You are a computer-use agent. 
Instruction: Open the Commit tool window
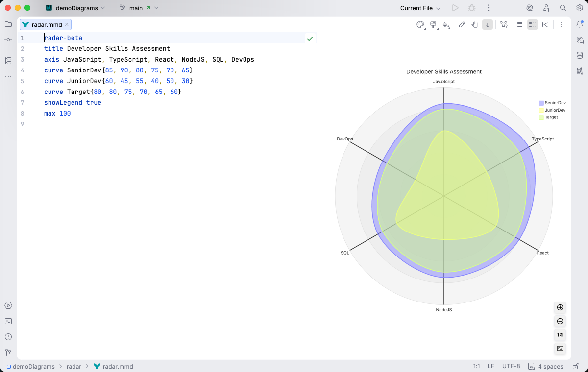coord(8,39)
